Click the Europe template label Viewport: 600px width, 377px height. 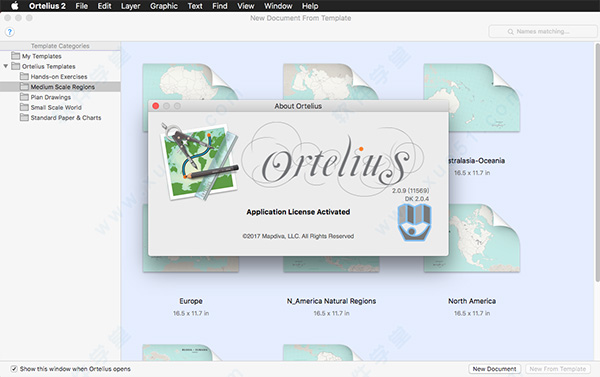coord(191,301)
